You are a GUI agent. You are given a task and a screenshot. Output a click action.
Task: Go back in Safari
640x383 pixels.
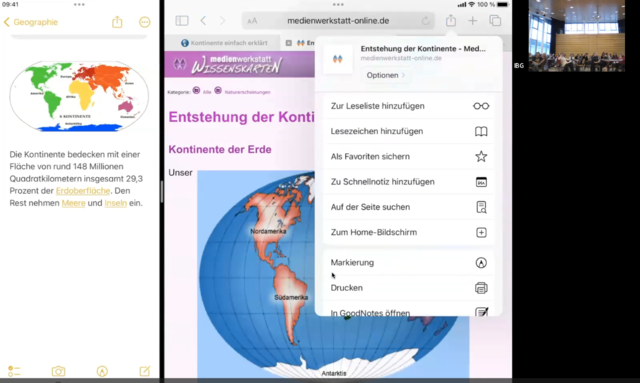point(203,21)
